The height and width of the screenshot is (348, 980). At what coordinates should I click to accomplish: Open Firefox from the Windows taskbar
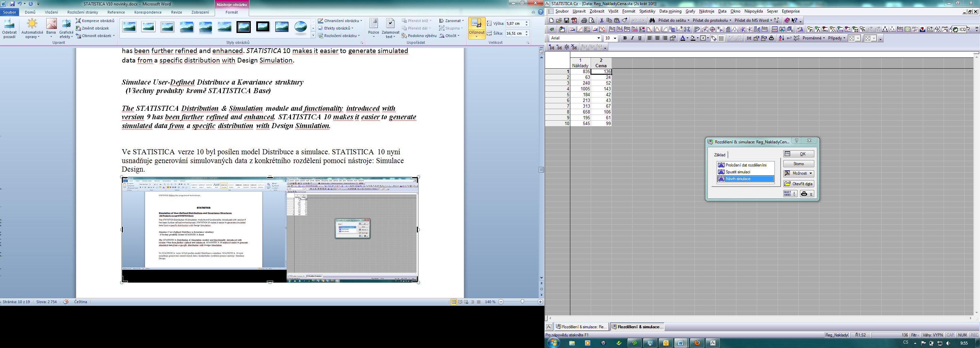point(697,343)
